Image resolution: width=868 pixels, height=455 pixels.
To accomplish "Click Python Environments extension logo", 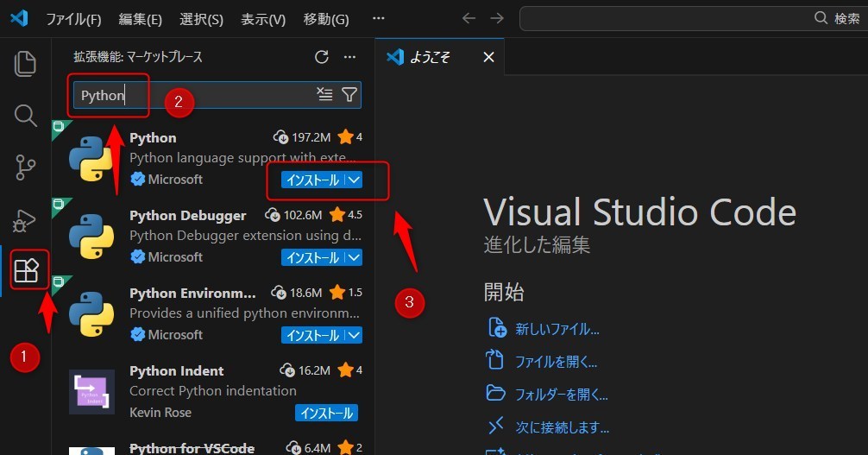I will pos(91,314).
